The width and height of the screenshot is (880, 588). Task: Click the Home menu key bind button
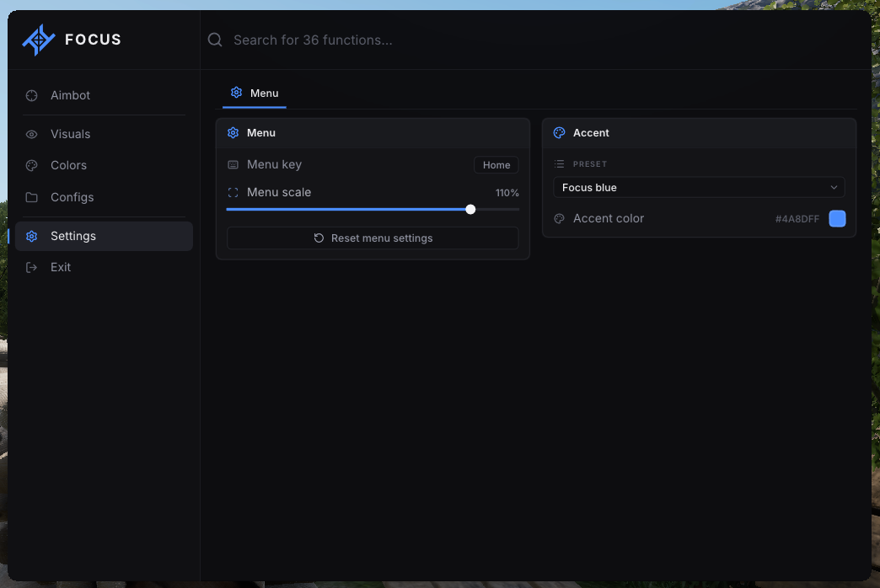pos(496,165)
